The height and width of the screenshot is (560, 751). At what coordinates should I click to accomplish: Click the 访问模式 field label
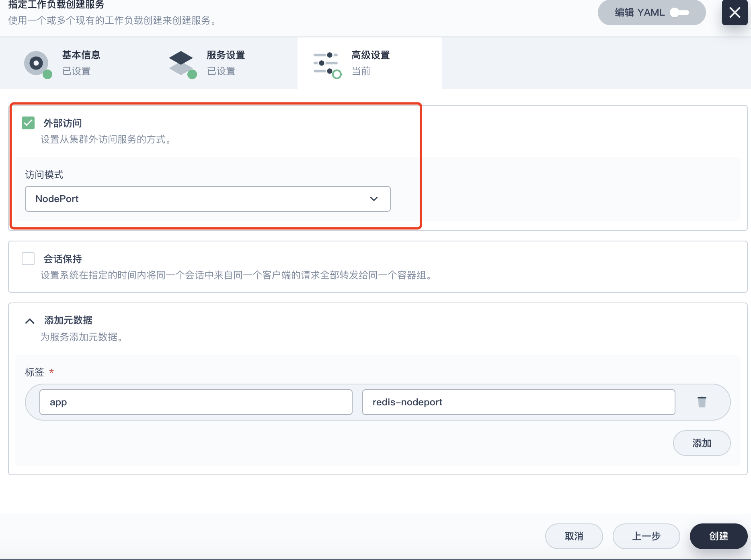tap(44, 175)
